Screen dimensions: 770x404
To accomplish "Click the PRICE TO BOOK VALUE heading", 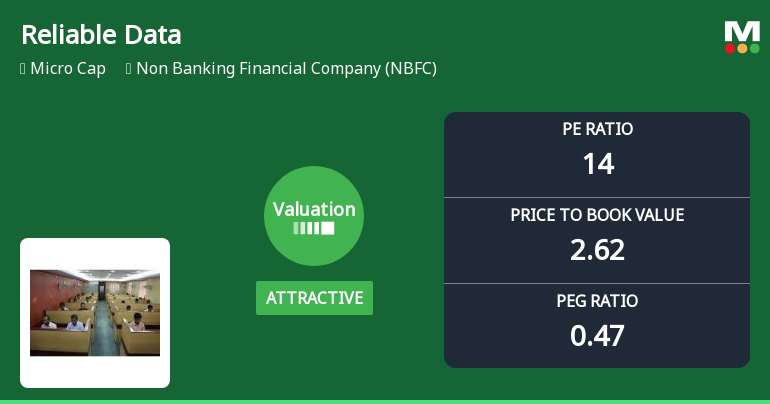I will [x=597, y=215].
